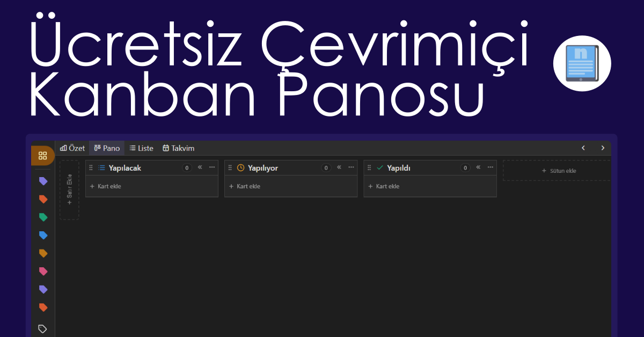644x337 pixels.
Task: Collapse the Yapılıyor column
Action: click(x=339, y=167)
